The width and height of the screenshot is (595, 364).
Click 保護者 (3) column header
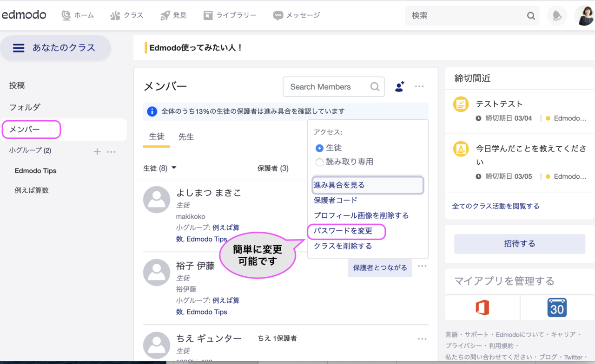[273, 168]
